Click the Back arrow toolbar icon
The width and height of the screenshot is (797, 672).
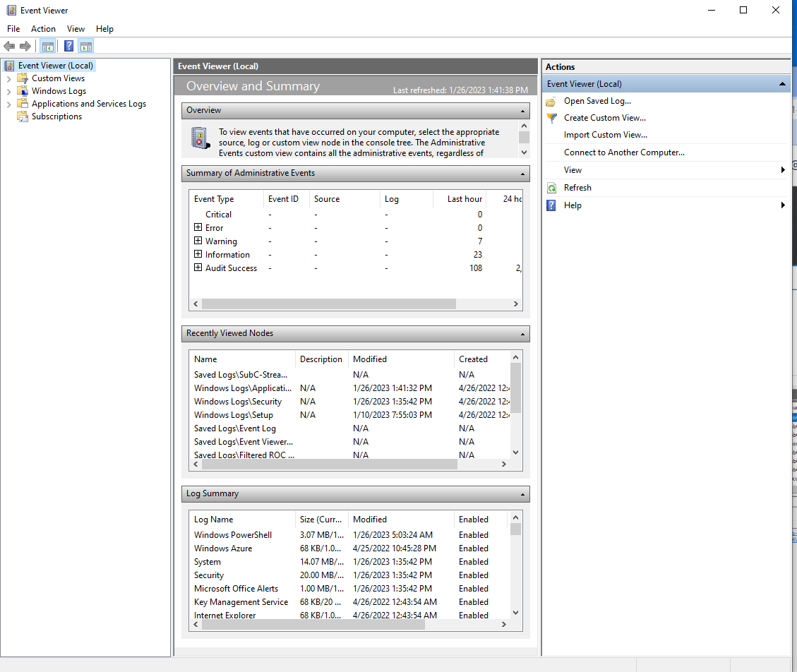click(9, 47)
